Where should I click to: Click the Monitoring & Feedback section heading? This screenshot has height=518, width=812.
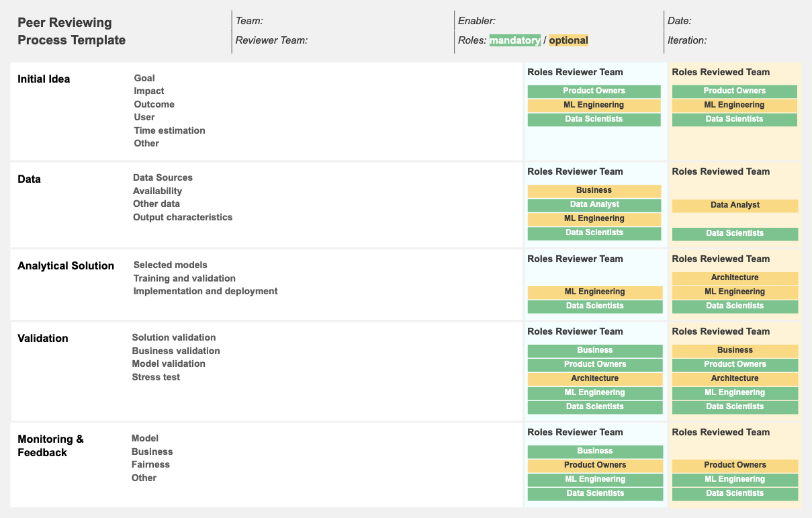50,445
